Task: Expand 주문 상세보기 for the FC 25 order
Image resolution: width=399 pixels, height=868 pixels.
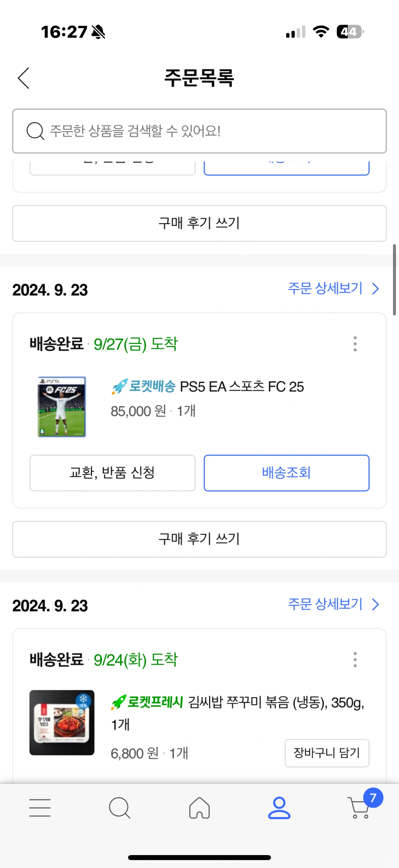Action: [333, 289]
